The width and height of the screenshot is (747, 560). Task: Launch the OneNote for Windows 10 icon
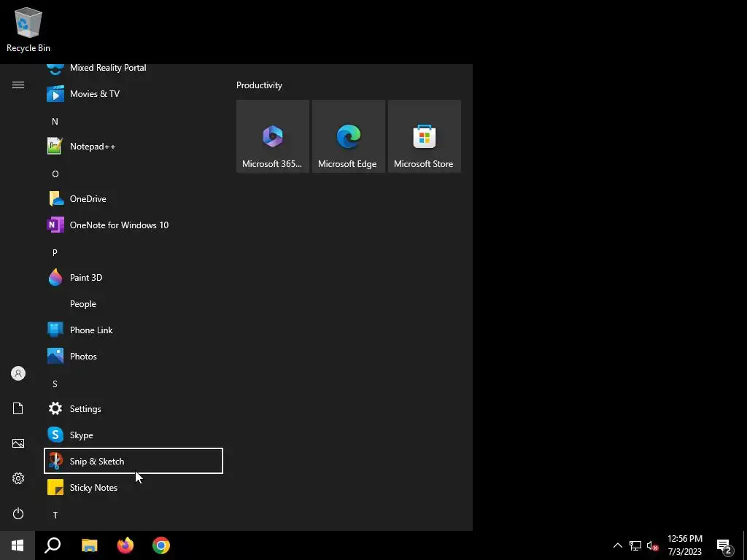coord(55,225)
